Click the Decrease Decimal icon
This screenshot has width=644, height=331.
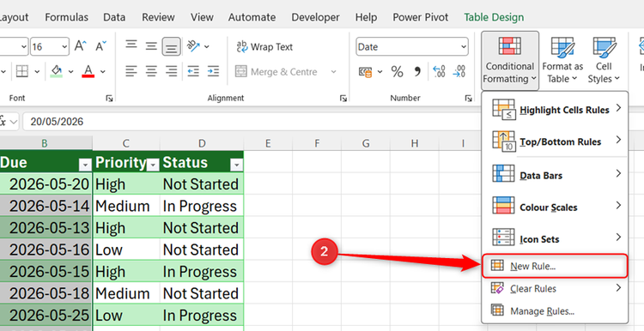pos(459,72)
